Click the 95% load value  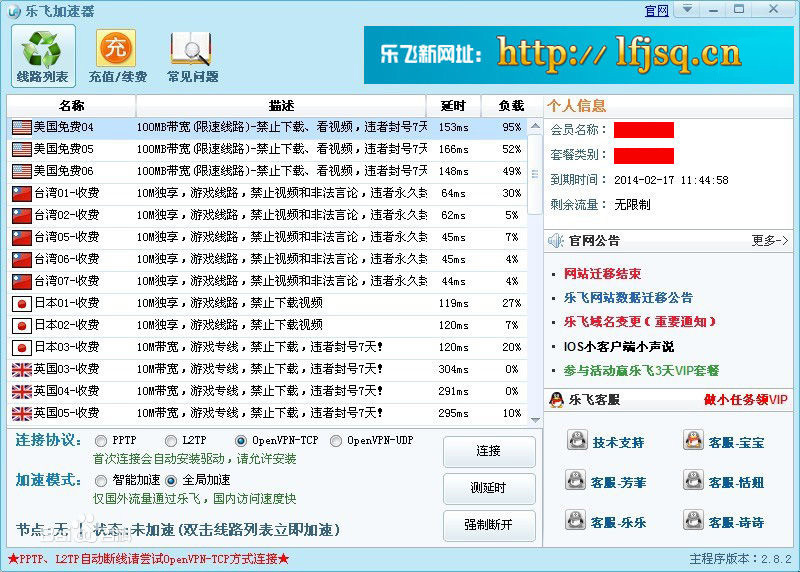(511, 127)
